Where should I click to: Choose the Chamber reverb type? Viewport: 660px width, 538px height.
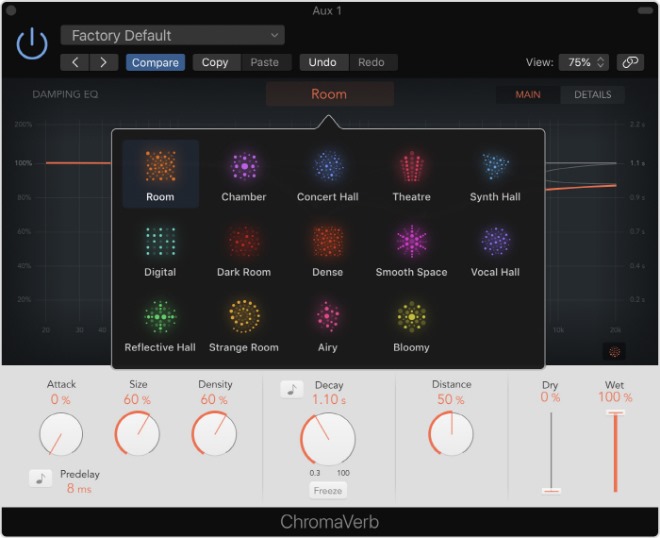pyautogui.click(x=244, y=166)
